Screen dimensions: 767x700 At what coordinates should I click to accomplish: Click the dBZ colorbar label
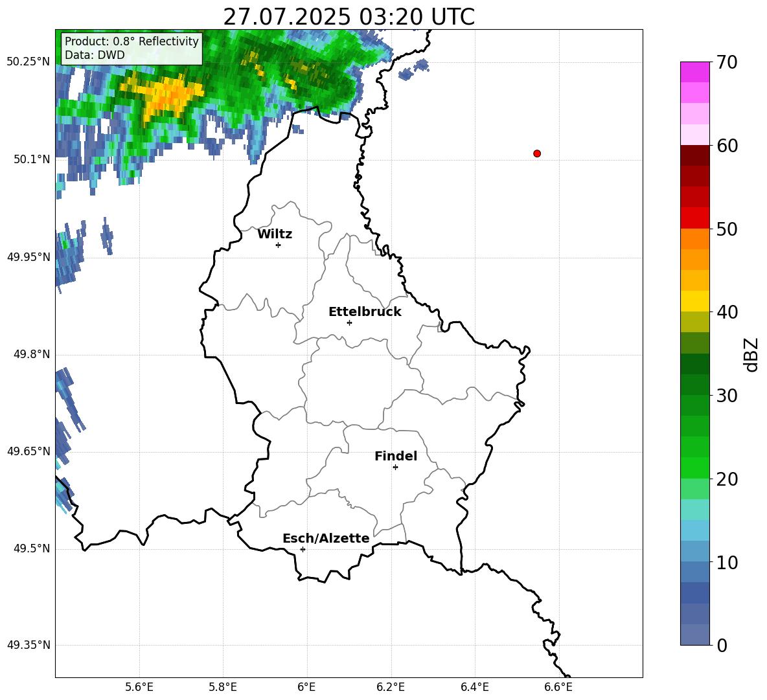pos(750,354)
